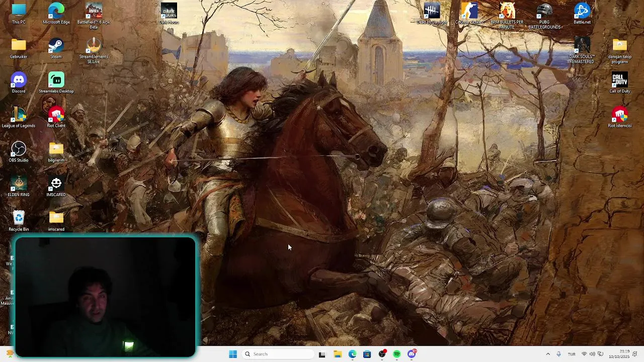Select DARK SOULS REMASTERED shortcut
The width and height of the screenshot is (644, 362).
pyautogui.click(x=582, y=50)
